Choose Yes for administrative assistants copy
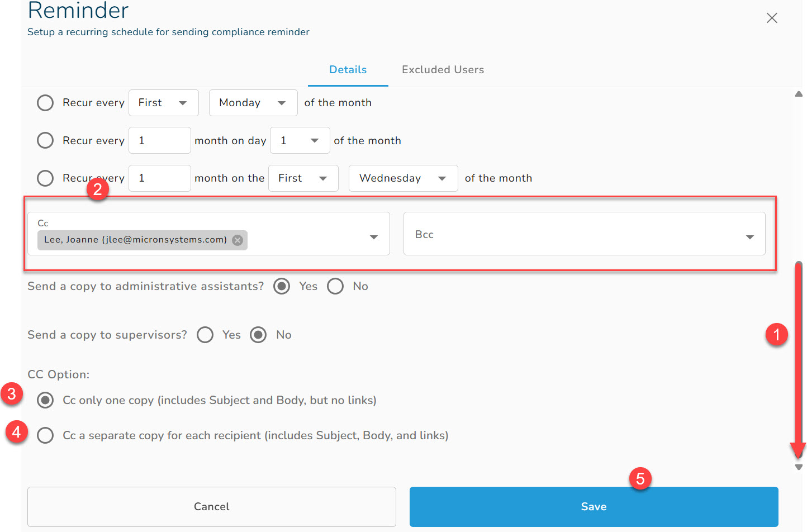 tap(282, 287)
